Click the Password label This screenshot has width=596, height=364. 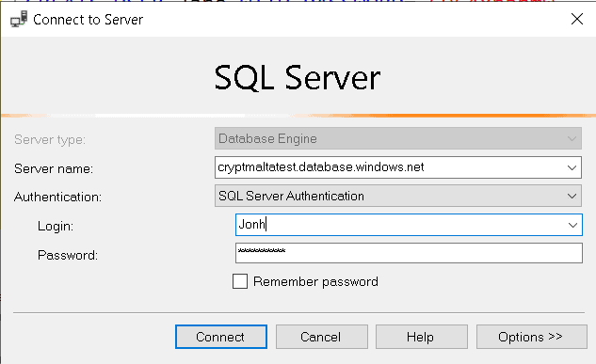68,255
